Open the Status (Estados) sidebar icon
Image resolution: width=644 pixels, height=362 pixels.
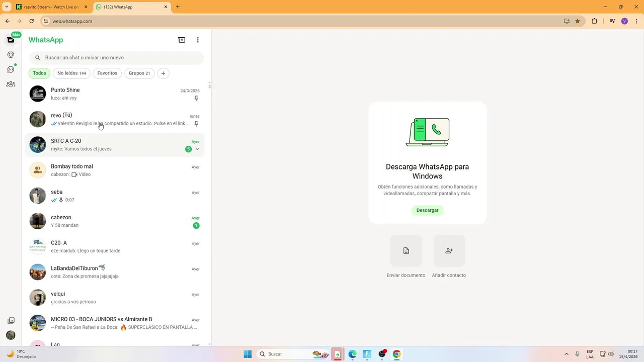click(11, 54)
